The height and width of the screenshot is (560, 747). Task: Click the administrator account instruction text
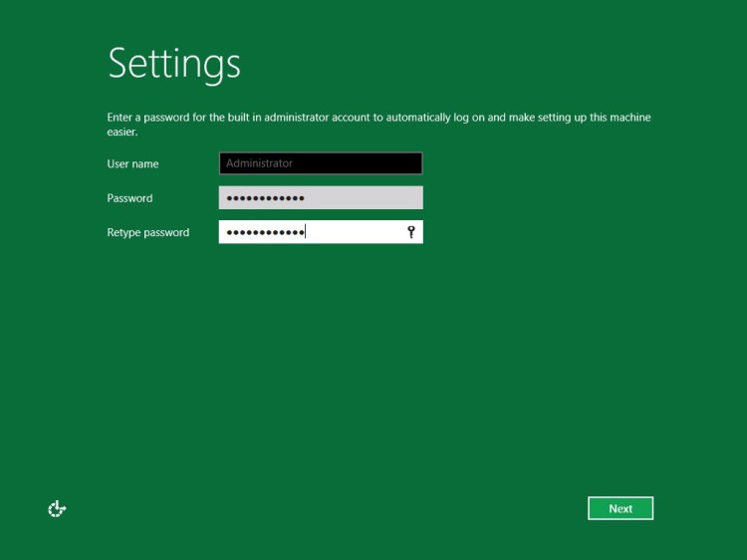pyautogui.click(x=378, y=118)
